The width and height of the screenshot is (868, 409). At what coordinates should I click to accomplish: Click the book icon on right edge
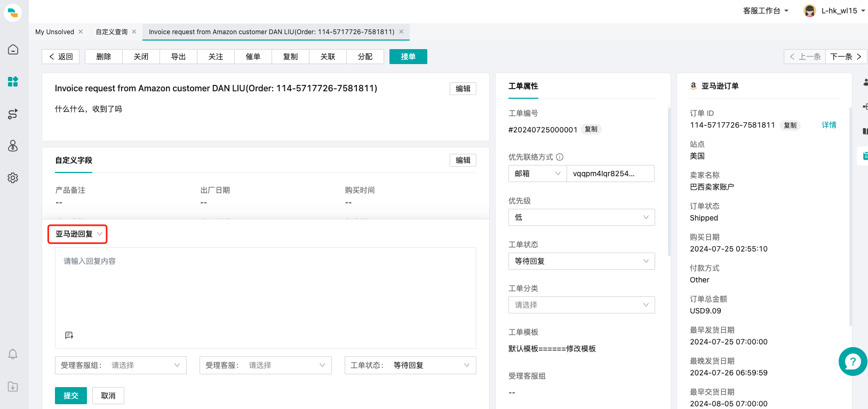click(865, 131)
